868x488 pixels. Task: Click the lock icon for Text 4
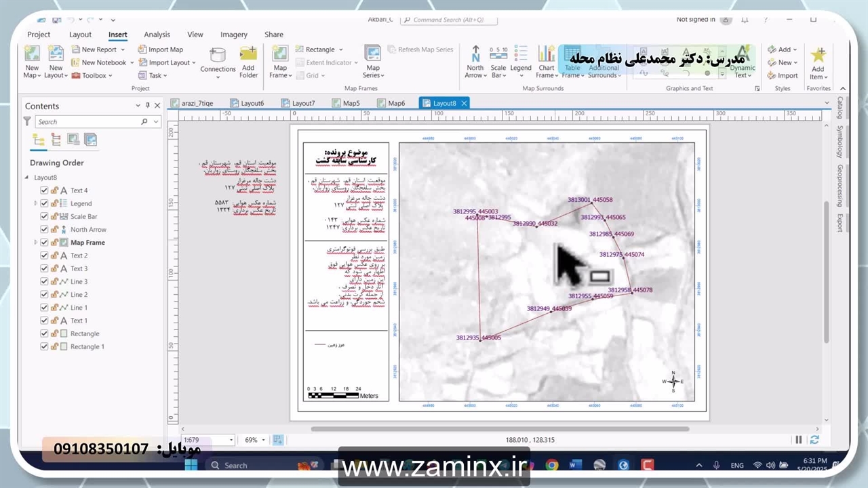[55, 190]
